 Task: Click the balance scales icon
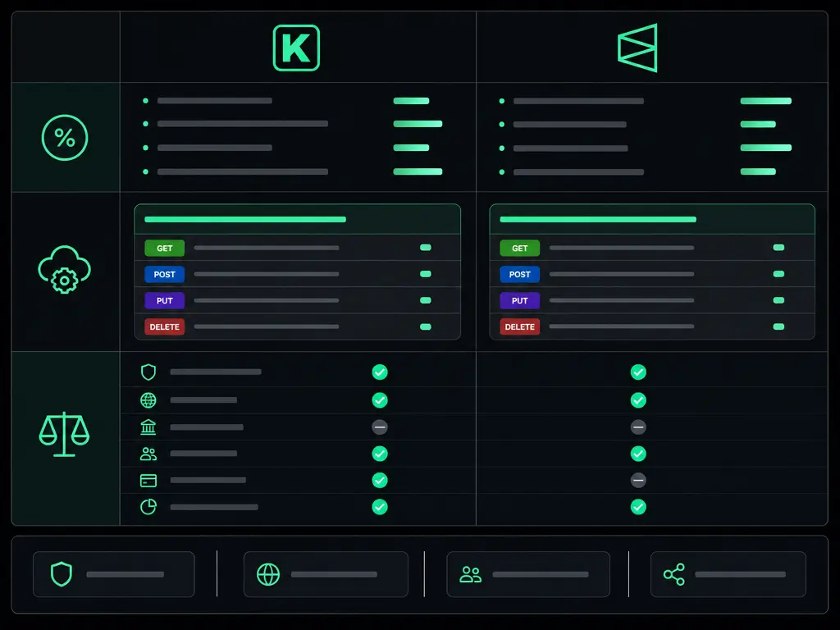click(64, 434)
